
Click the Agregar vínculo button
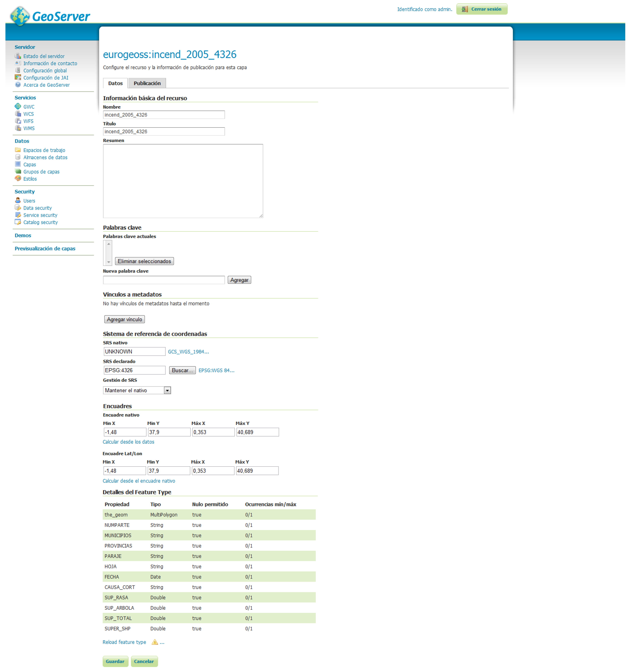pos(124,319)
